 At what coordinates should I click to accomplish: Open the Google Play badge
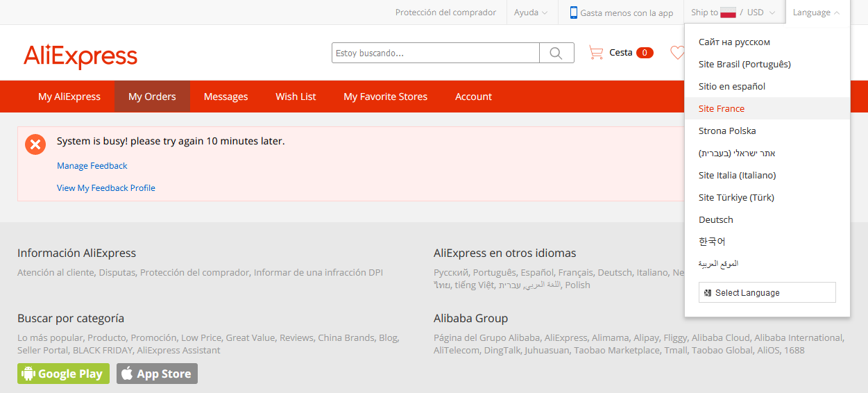(x=63, y=374)
